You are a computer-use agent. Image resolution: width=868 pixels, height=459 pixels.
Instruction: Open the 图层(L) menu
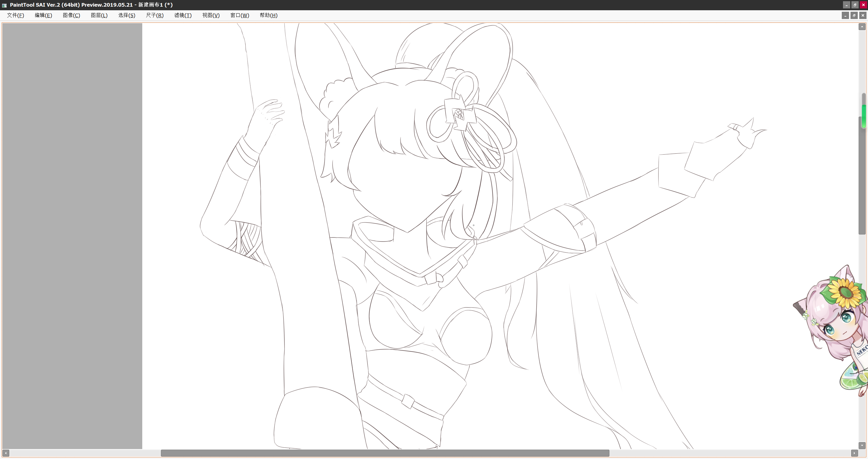point(99,15)
